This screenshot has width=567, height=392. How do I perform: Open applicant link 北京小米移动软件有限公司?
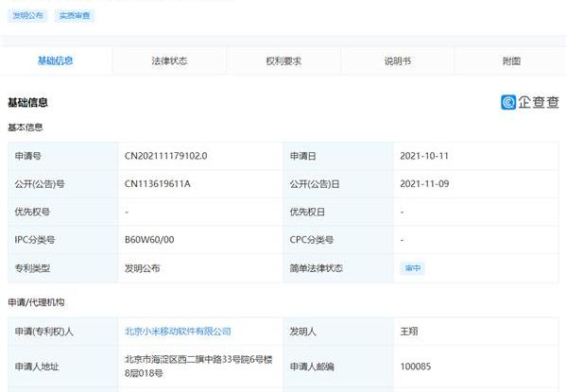click(178, 332)
